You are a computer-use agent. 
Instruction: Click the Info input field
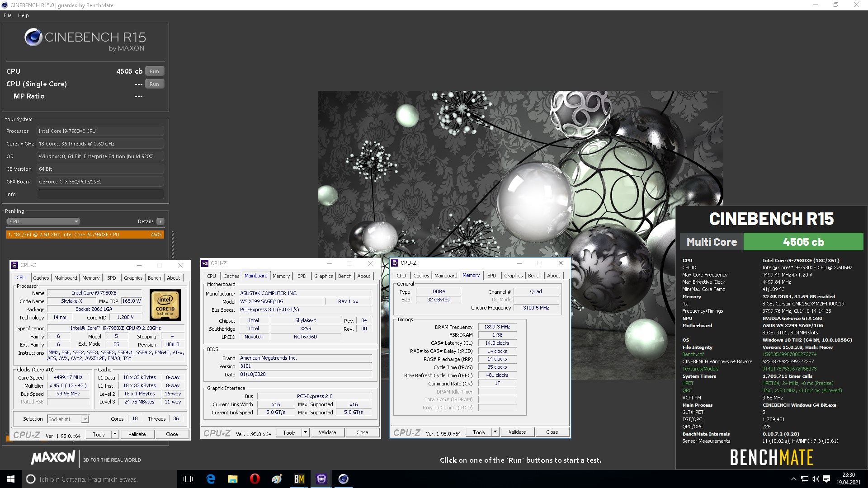(x=100, y=194)
